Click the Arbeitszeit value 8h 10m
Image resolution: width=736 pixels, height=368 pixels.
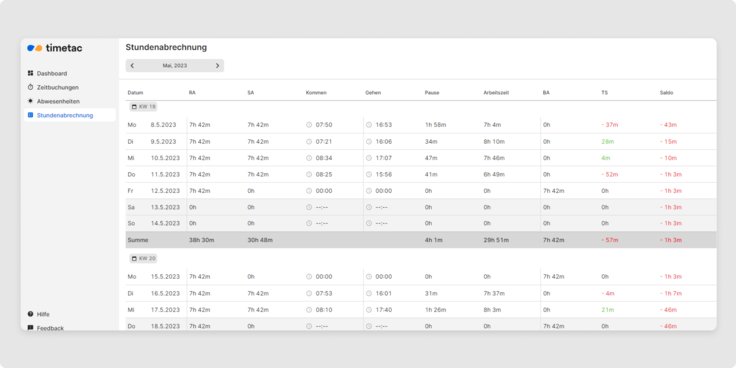(x=494, y=141)
